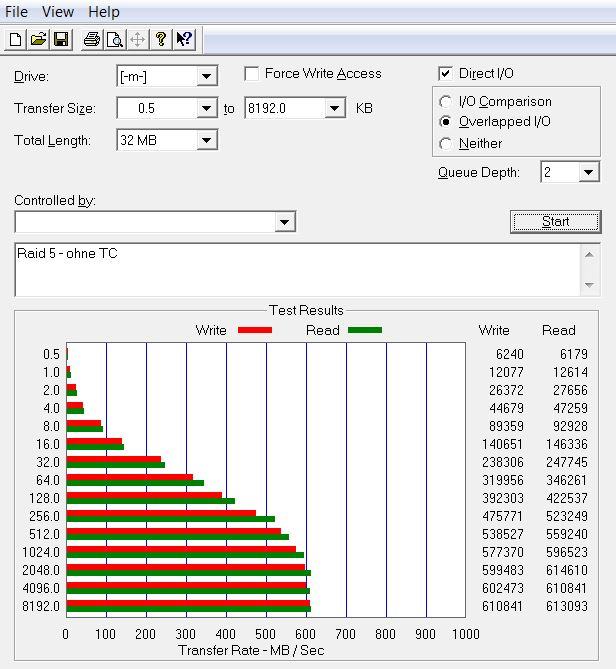Click write value 140651
Screen dimensions: 616x669
[502, 445]
